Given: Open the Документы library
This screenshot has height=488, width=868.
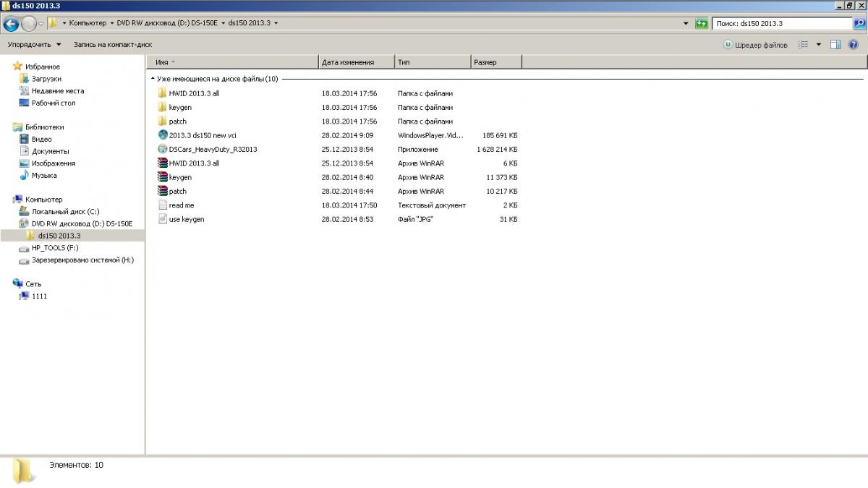Looking at the screenshot, I should click(x=51, y=151).
